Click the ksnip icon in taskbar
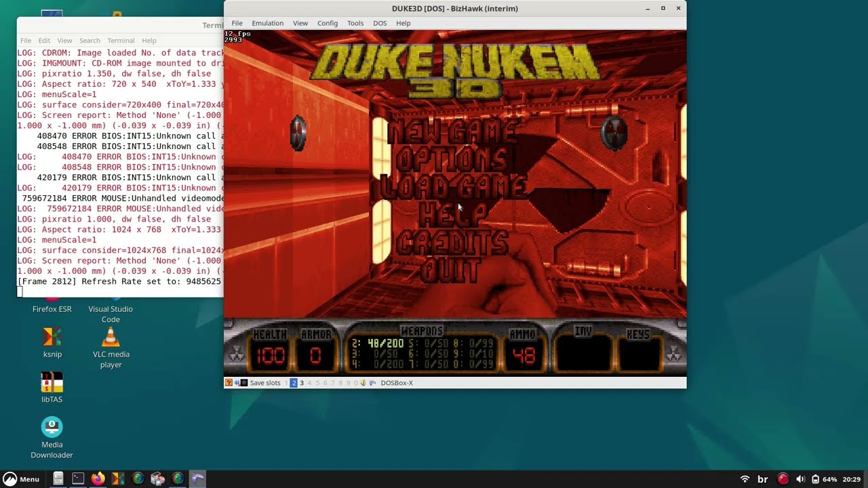Screen dimensions: 868x488 (118, 479)
